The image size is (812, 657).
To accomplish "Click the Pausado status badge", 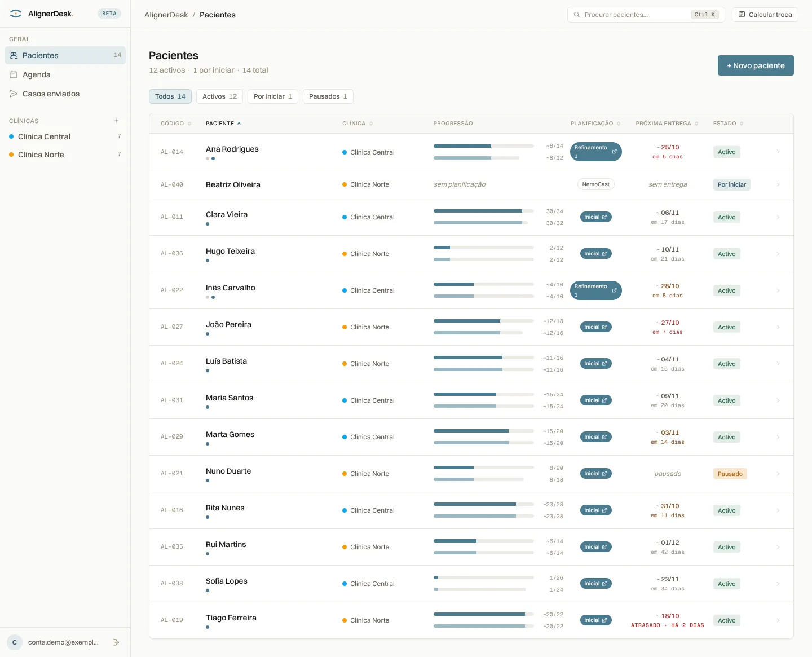I will (730, 474).
